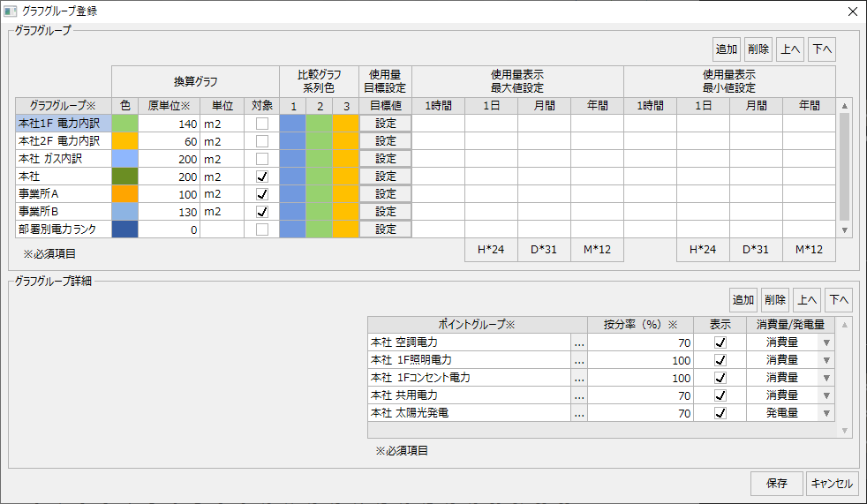Screen dimensions: 867x504
Task: Click H*24 button under 最大値設定
Action: tap(491, 250)
